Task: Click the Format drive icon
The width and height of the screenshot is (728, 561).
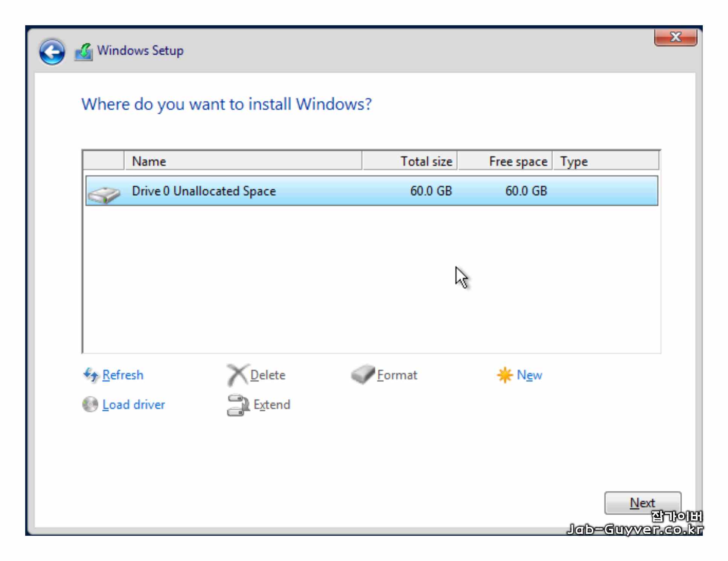Action: pyautogui.click(x=362, y=374)
